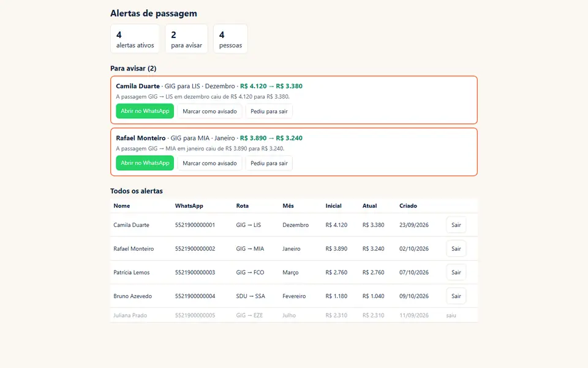The height and width of the screenshot is (368, 588).
Task: Click Sair in Bruno Azevedo row
Action: [456, 296]
